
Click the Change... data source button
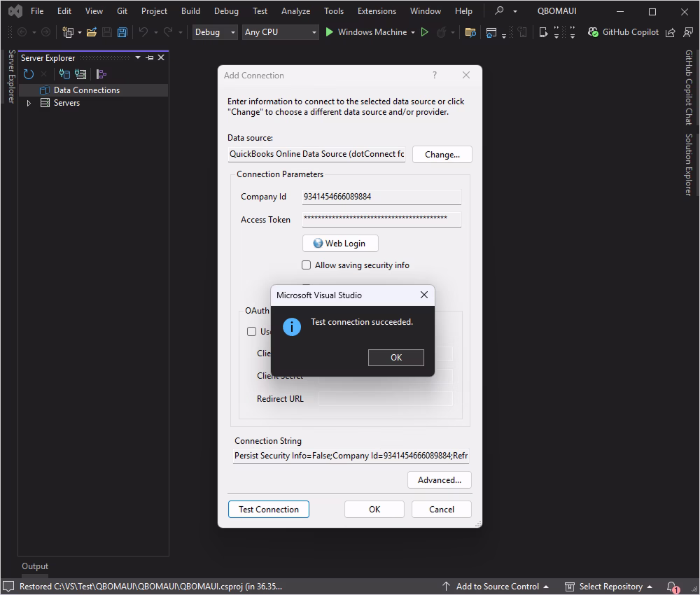(442, 155)
